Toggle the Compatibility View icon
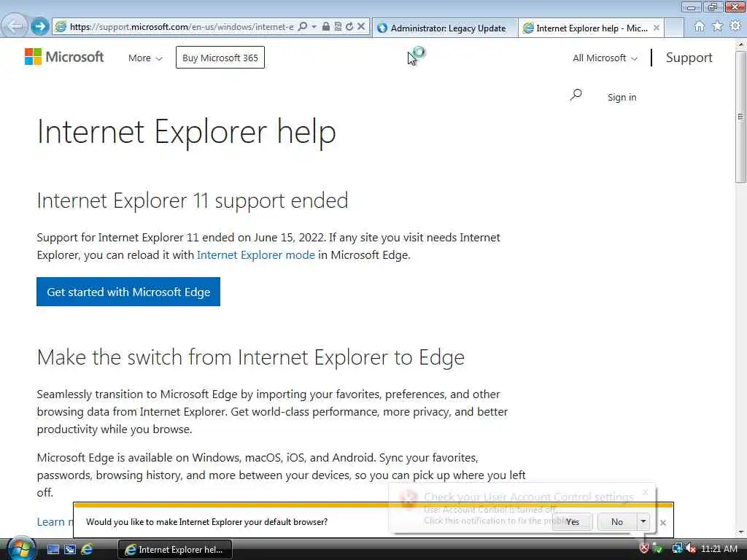 click(x=338, y=27)
